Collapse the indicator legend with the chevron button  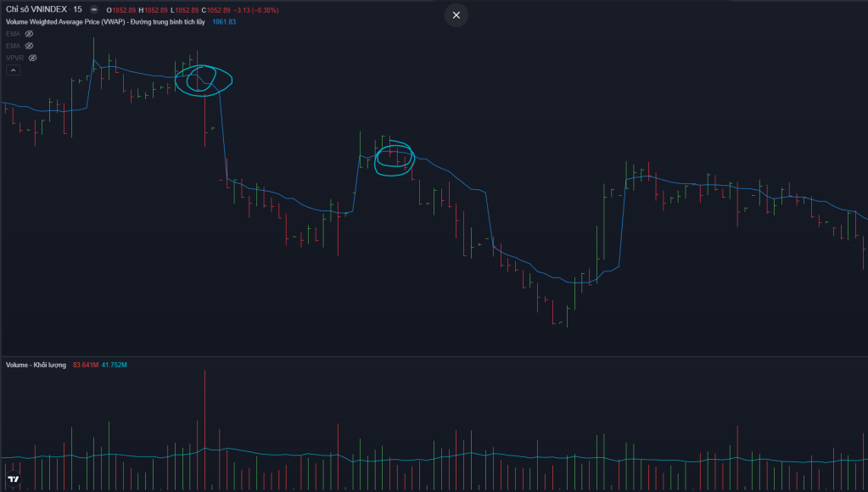tap(13, 70)
